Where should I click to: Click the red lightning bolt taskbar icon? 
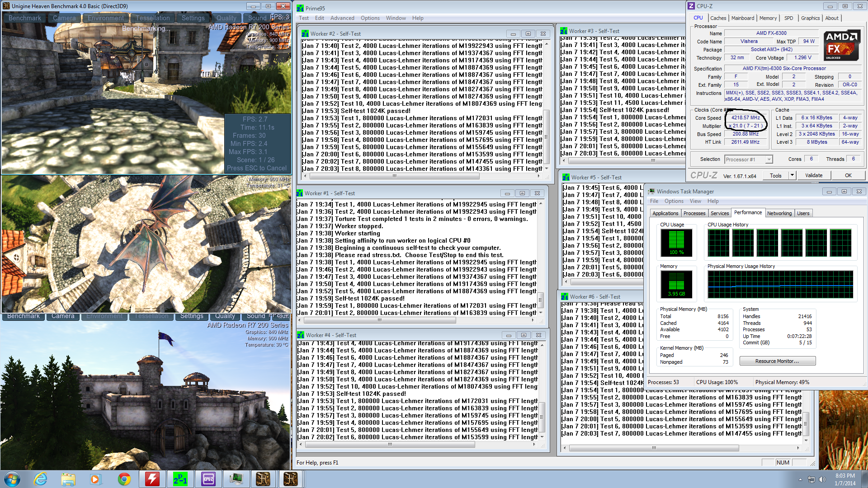(x=152, y=479)
